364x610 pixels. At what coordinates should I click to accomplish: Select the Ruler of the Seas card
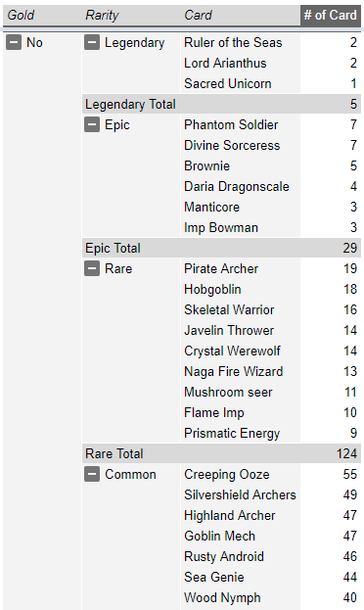(233, 42)
